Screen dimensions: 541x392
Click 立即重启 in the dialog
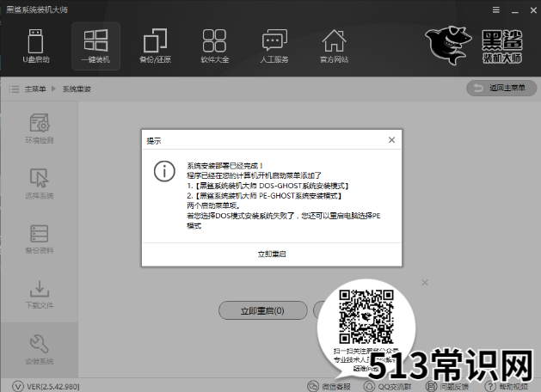click(x=272, y=254)
